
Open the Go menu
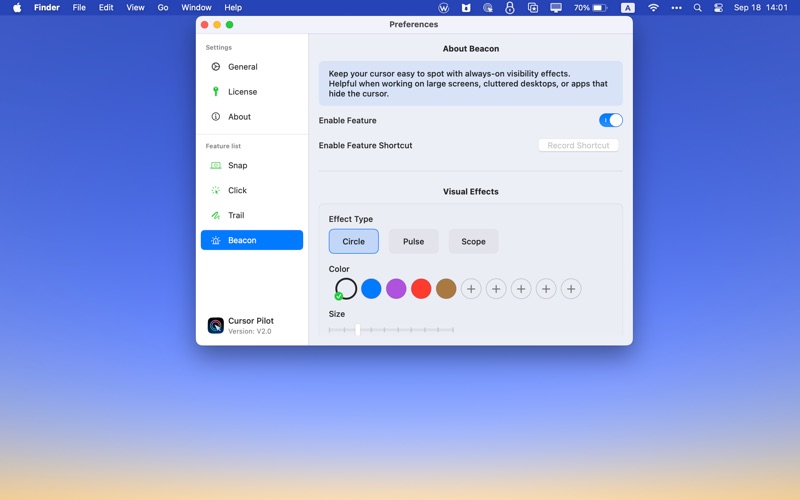[163, 8]
